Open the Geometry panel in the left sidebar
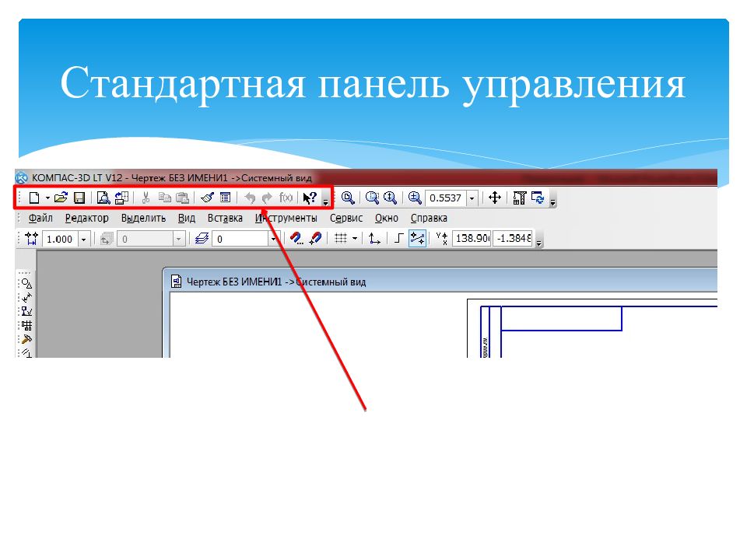Image resolution: width=747 pixels, height=560 pixels. [26, 284]
